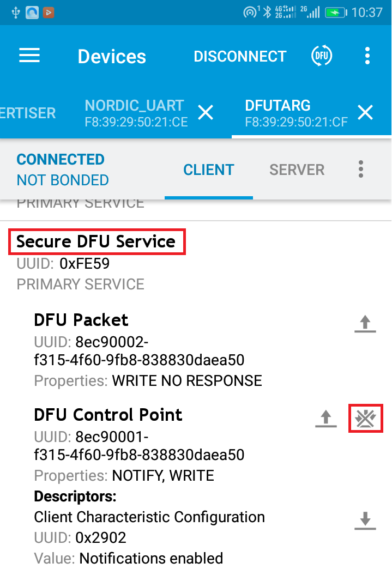The width and height of the screenshot is (392, 569).
Task: Open the hamburger navigation menu
Action: click(29, 56)
